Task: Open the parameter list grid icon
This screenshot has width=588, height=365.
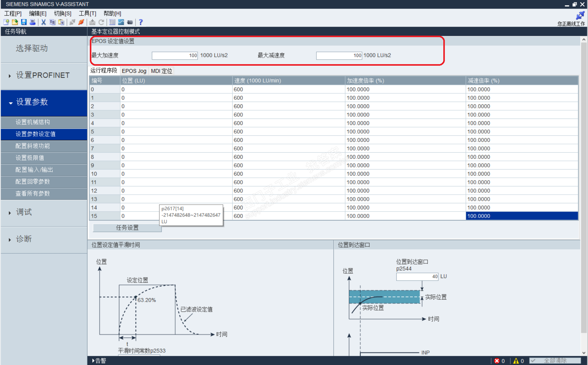Action: [112, 22]
